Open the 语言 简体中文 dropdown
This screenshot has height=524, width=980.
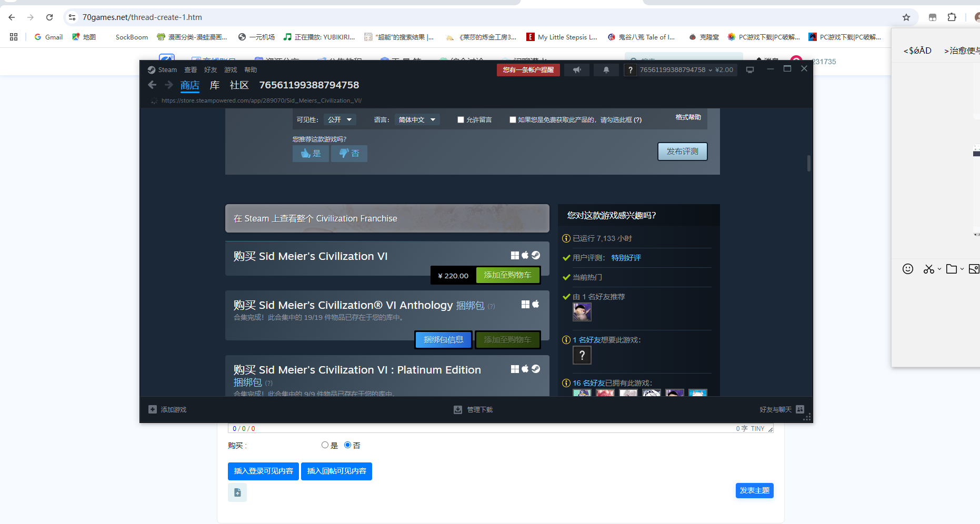(417, 120)
